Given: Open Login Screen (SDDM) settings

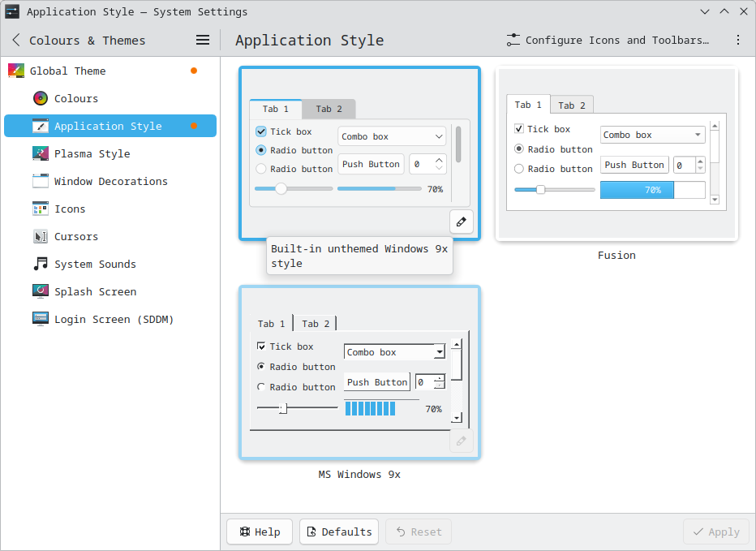Looking at the screenshot, I should (x=114, y=319).
